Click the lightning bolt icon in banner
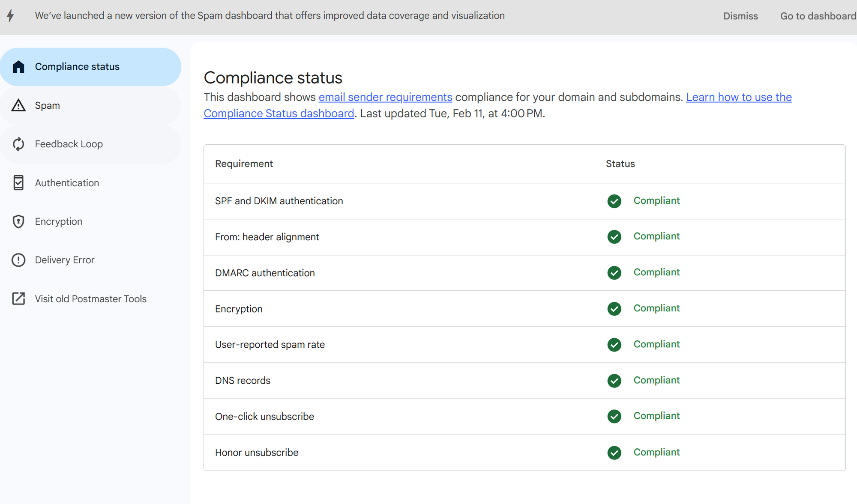 [11, 16]
